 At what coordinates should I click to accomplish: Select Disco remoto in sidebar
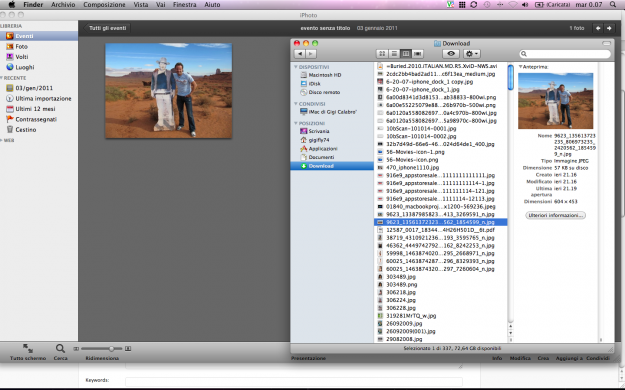click(x=320, y=92)
